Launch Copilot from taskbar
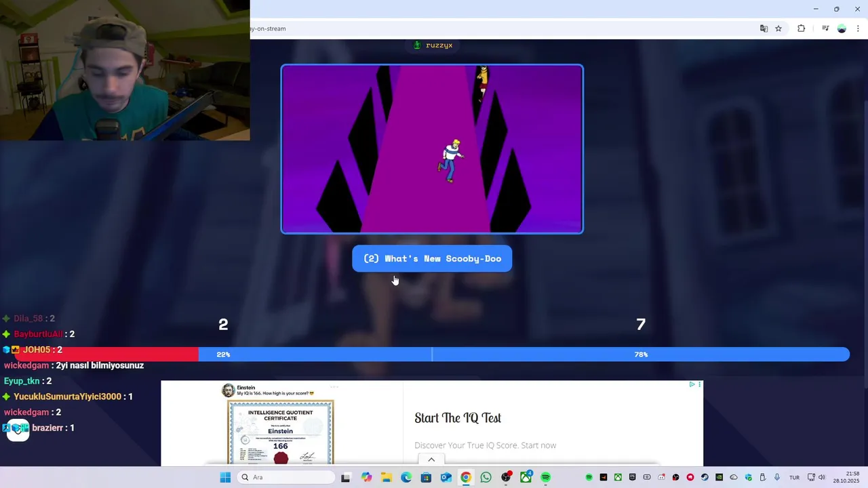 tap(367, 477)
